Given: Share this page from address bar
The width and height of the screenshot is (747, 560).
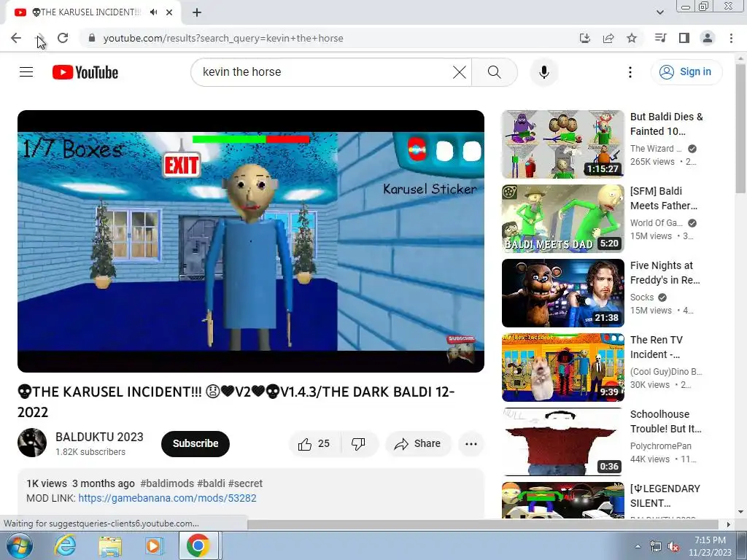Looking at the screenshot, I should click(608, 38).
